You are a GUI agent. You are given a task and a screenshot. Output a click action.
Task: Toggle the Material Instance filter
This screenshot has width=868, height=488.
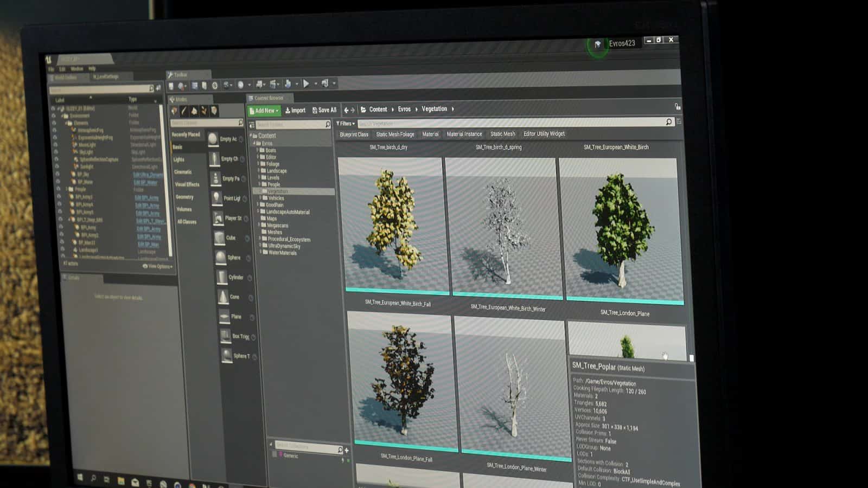464,134
